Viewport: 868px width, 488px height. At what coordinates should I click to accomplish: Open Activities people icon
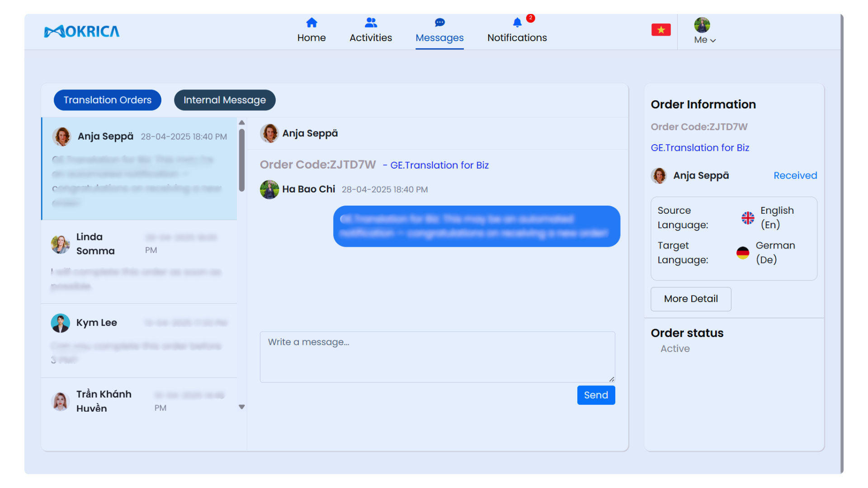(x=371, y=23)
